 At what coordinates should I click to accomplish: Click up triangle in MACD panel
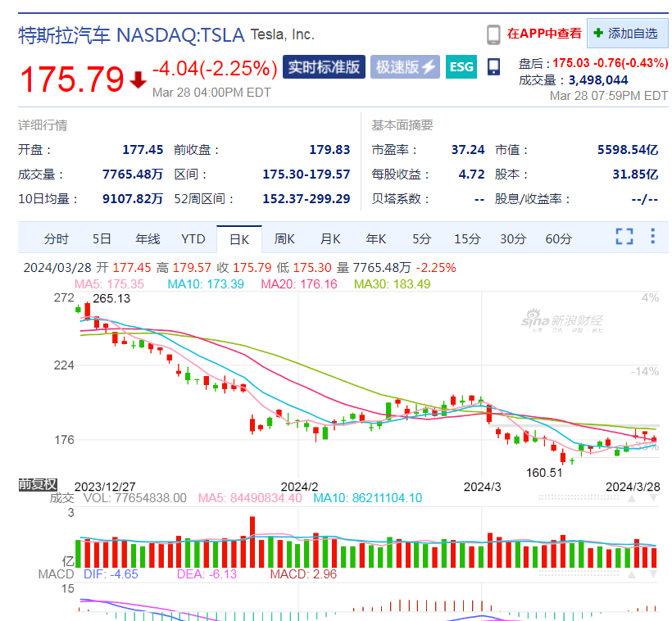pos(632,575)
